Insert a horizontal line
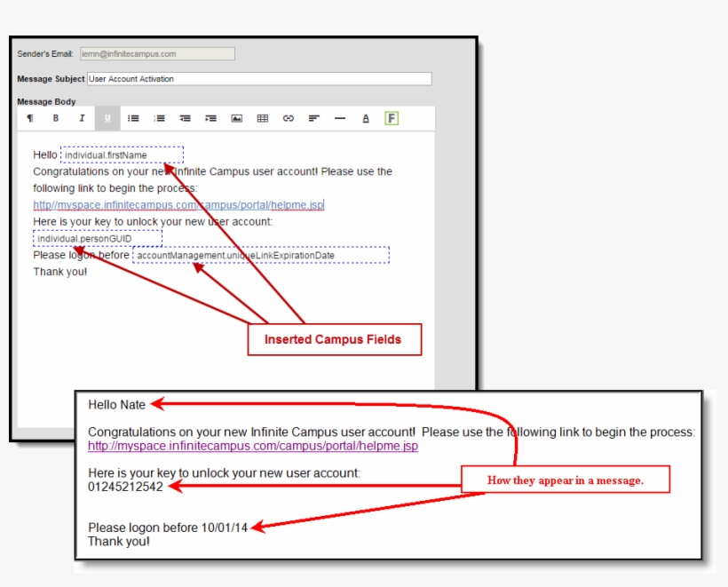The height and width of the screenshot is (587, 728). 340,118
